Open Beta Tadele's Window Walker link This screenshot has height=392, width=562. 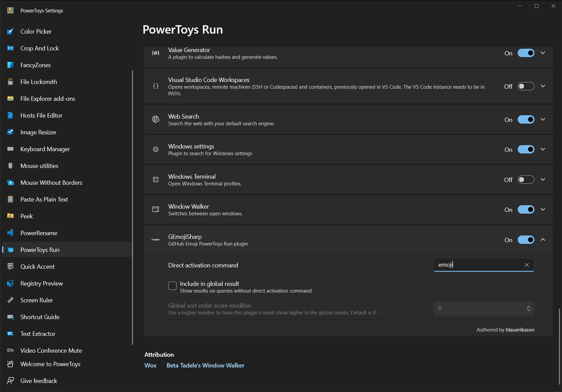click(x=206, y=365)
